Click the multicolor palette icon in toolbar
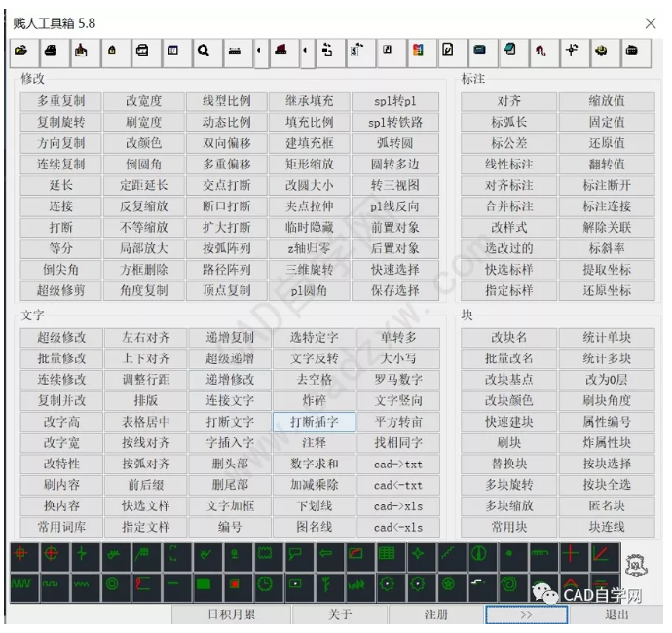 point(417,51)
